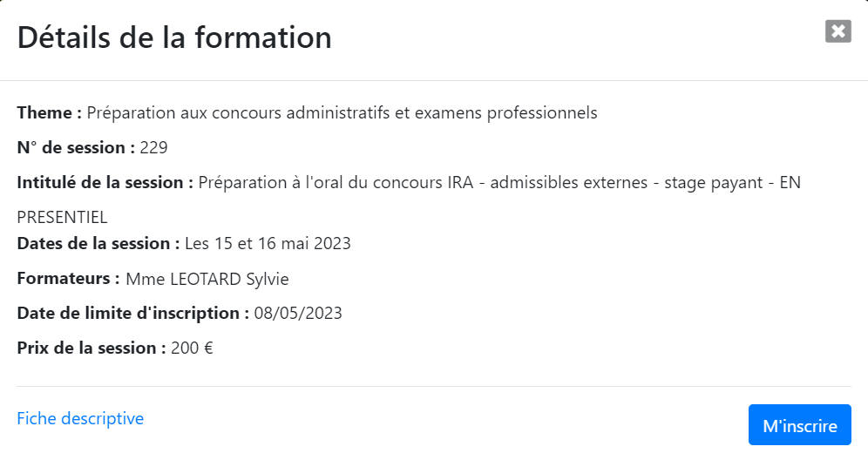
Task: Click the M'inscrire button
Action: click(x=800, y=424)
